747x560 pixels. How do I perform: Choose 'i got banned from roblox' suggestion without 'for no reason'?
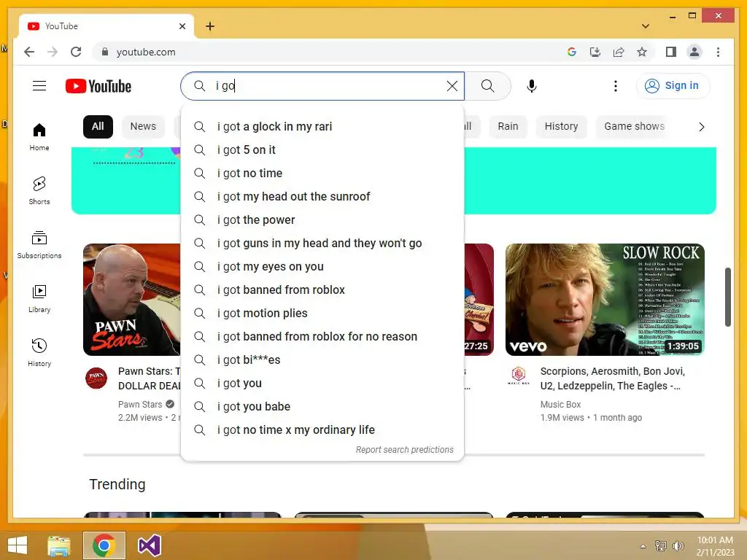322,290
